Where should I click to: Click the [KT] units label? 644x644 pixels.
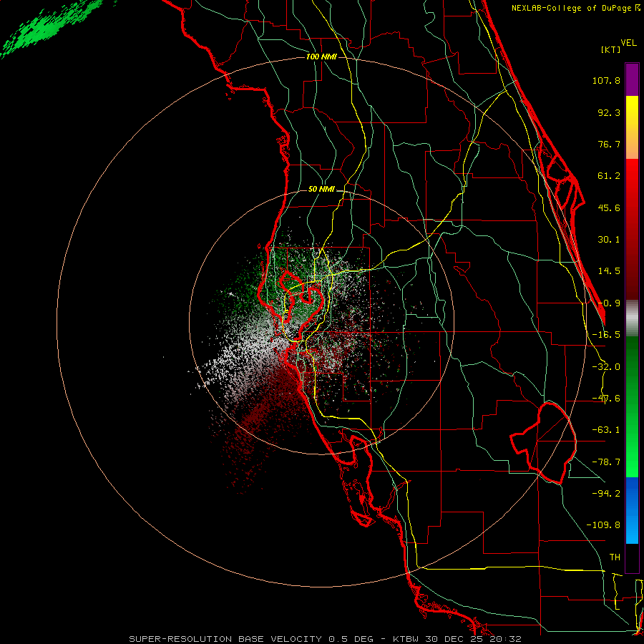611,49
